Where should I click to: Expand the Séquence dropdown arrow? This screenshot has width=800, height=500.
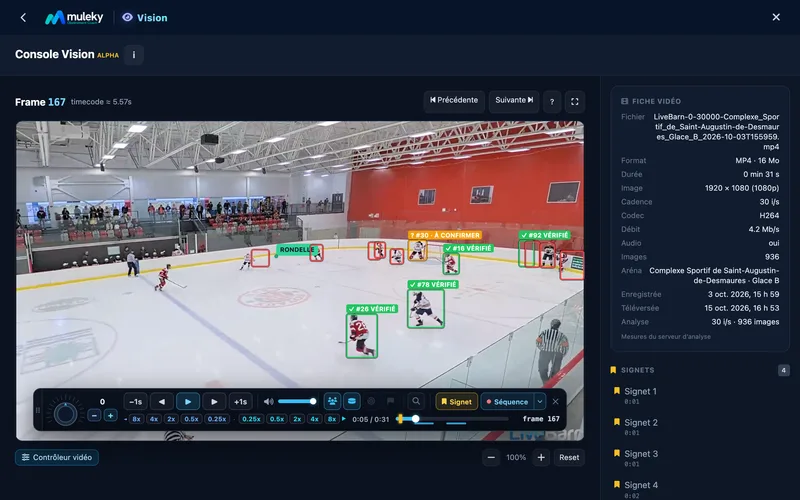[540, 402]
